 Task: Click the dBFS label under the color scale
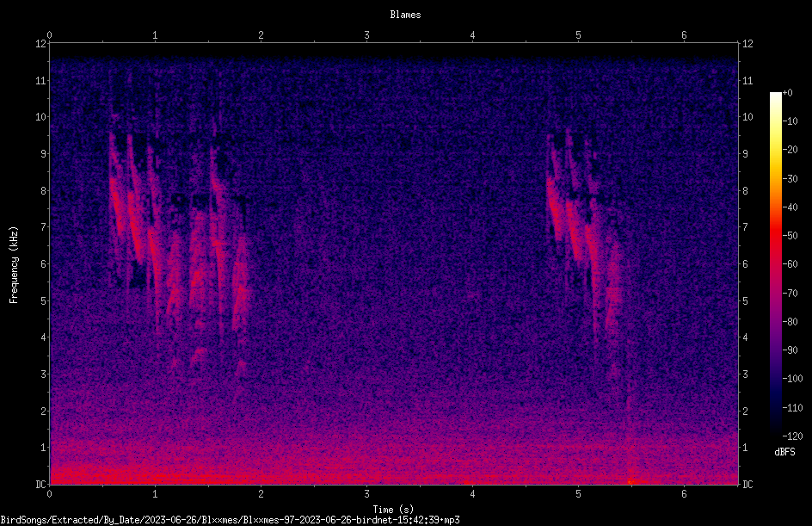coord(784,452)
